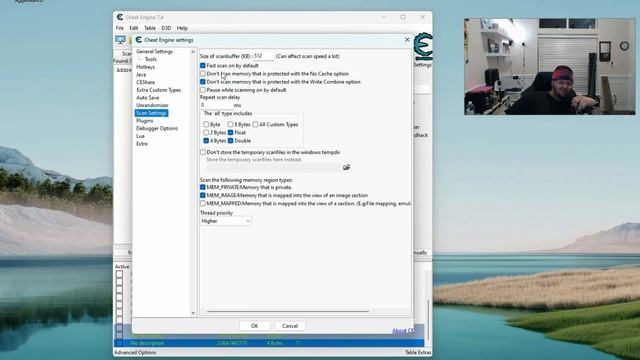Image resolution: width=640 pixels, height=360 pixels.
Task: Open the process list computer icon
Action: click(120, 40)
